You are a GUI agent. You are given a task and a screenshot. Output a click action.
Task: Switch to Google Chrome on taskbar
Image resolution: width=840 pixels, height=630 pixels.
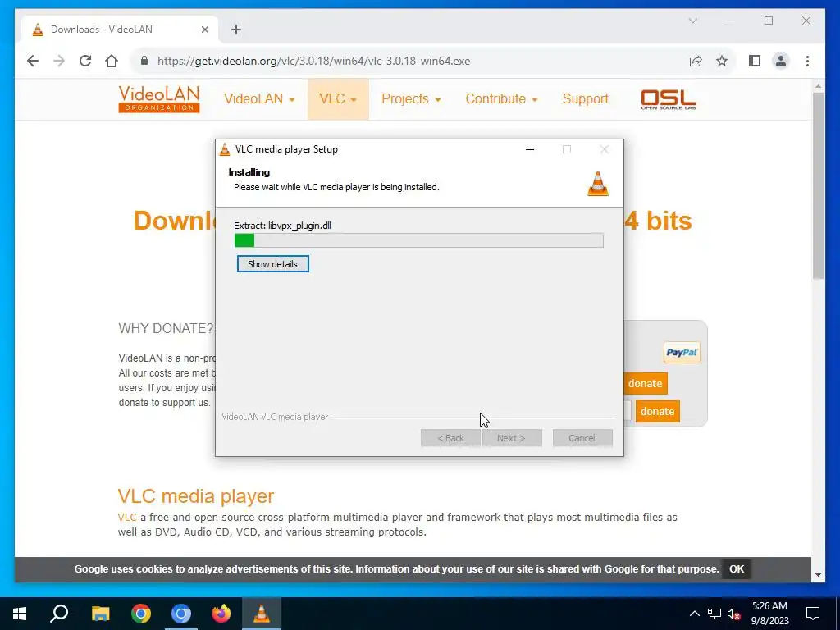click(141, 614)
